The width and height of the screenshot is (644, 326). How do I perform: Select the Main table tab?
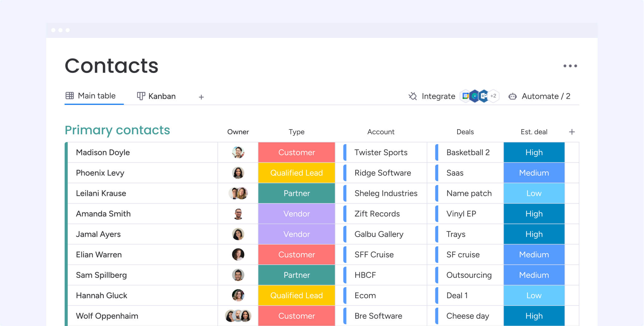click(91, 96)
